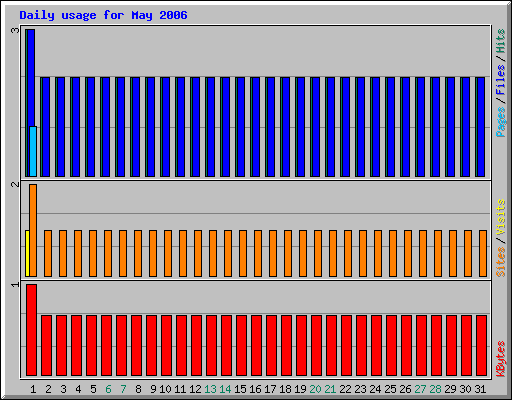
Task: Select the blue Files bar above day 15
Action: coord(241,127)
